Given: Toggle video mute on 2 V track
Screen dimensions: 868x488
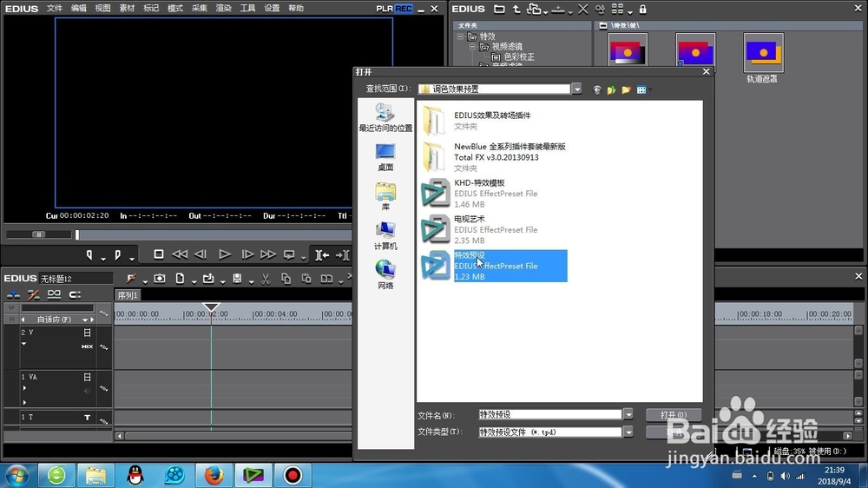Looking at the screenshot, I should coord(87,333).
